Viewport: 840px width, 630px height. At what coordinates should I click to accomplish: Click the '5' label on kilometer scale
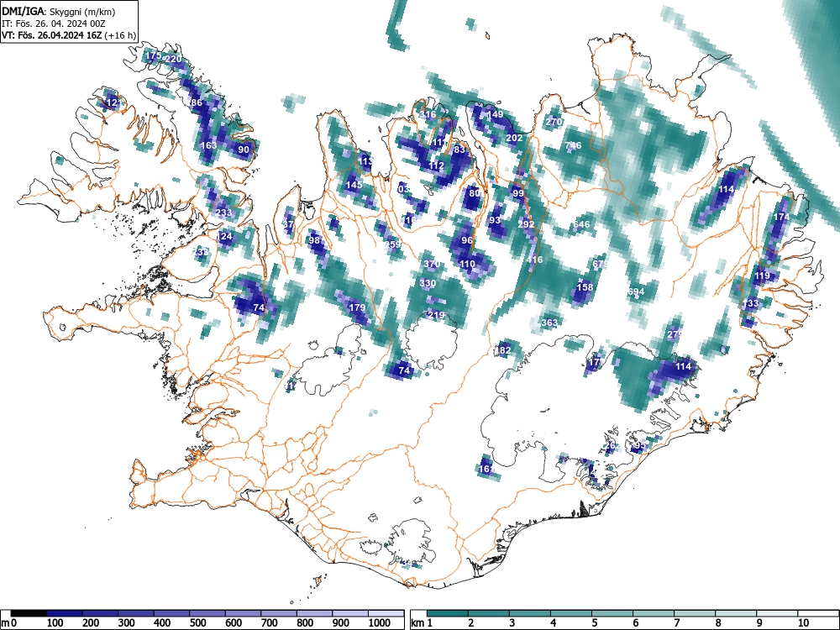click(x=595, y=622)
